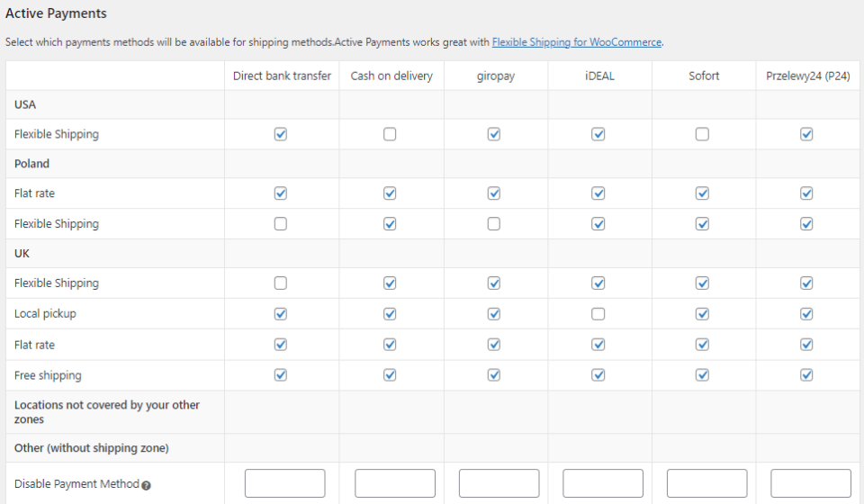The image size is (864, 504).
Task: Uncheck Przelewy24 for UK Free shipping
Action: 806,375
